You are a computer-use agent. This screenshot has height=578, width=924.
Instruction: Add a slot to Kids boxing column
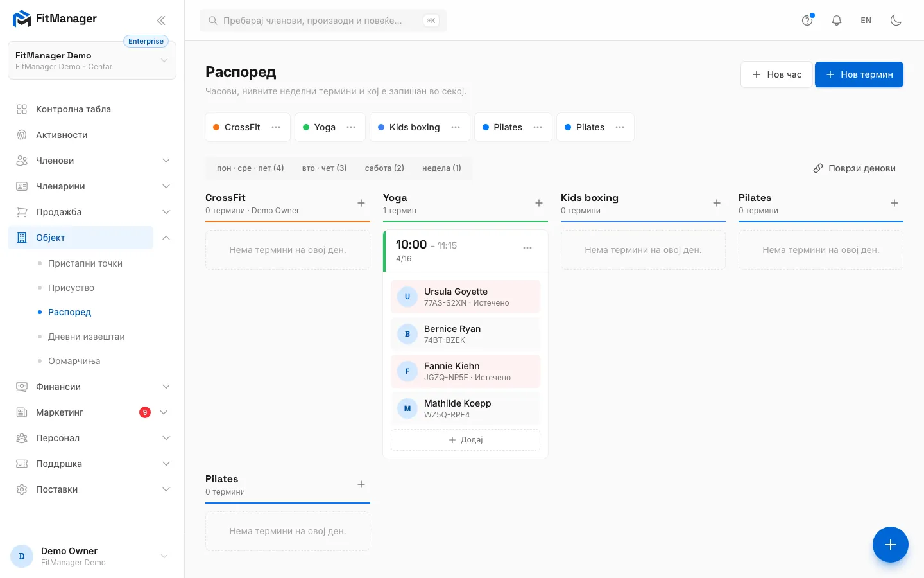point(717,203)
